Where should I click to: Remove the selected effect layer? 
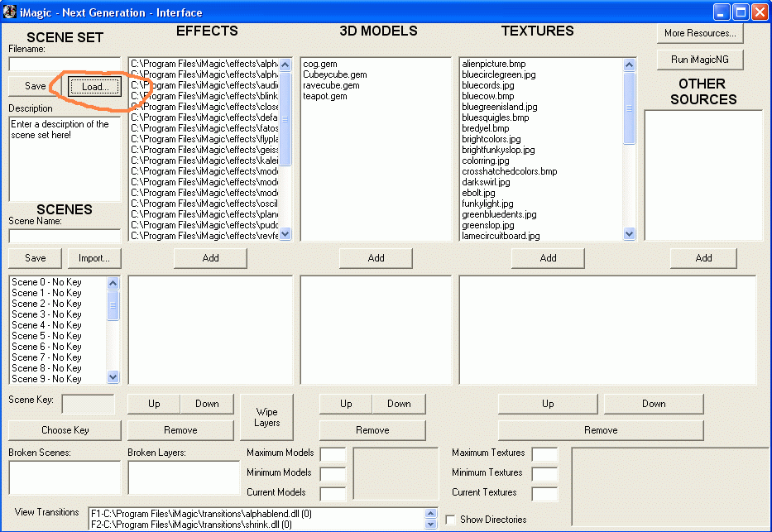(180, 430)
